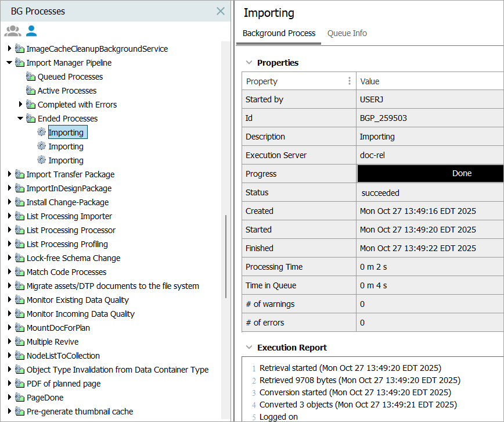The width and height of the screenshot is (504, 422).
Task: Click the single user filter icon
Action: pyautogui.click(x=31, y=31)
